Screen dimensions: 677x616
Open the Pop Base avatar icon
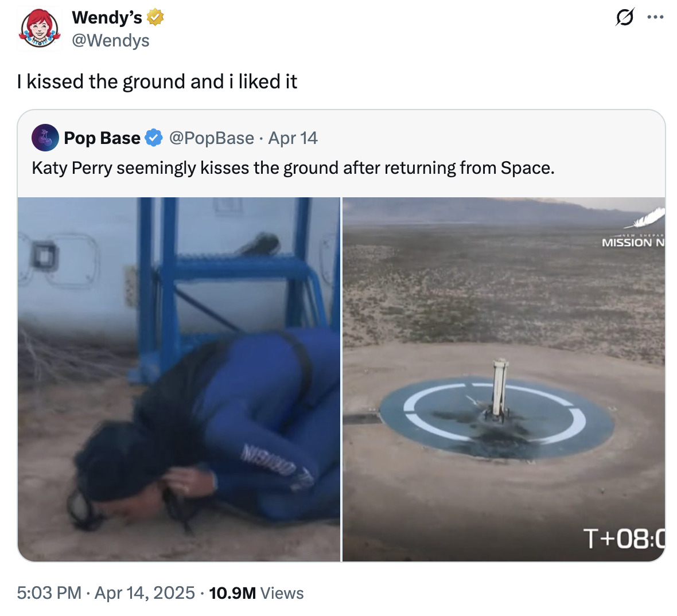45,138
